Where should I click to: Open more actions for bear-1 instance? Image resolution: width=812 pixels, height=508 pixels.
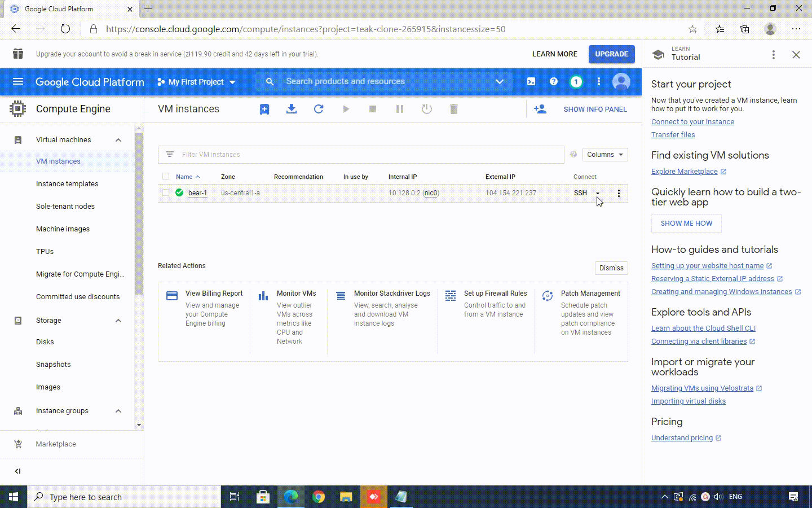pos(619,193)
